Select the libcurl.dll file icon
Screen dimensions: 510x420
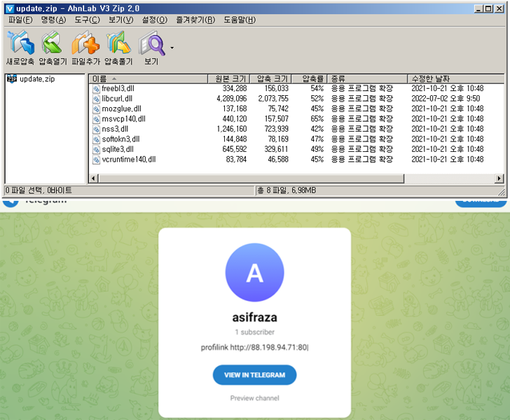tap(96, 99)
